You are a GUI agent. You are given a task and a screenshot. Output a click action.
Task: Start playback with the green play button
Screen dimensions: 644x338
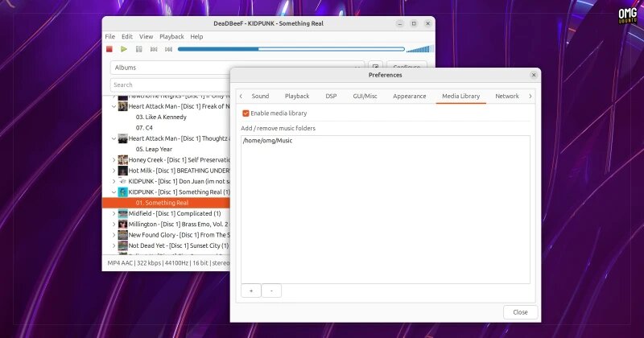124,49
